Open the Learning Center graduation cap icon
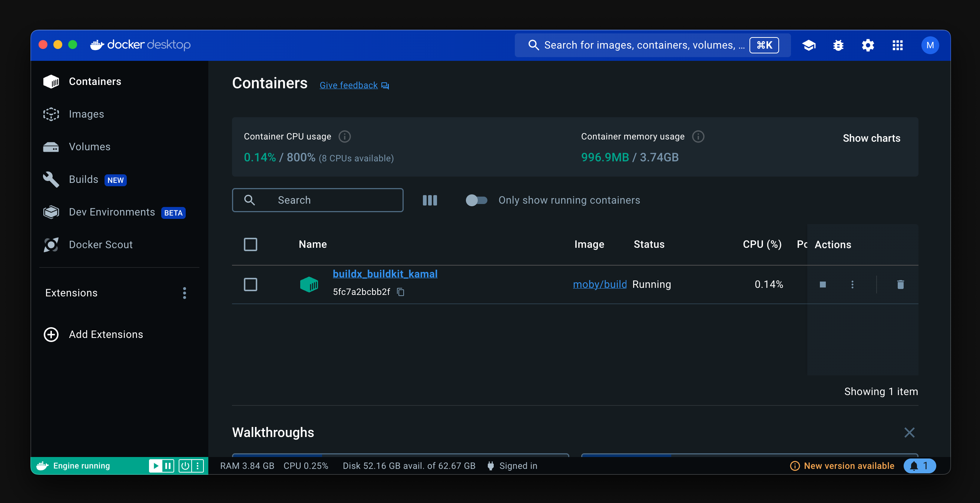 tap(808, 45)
